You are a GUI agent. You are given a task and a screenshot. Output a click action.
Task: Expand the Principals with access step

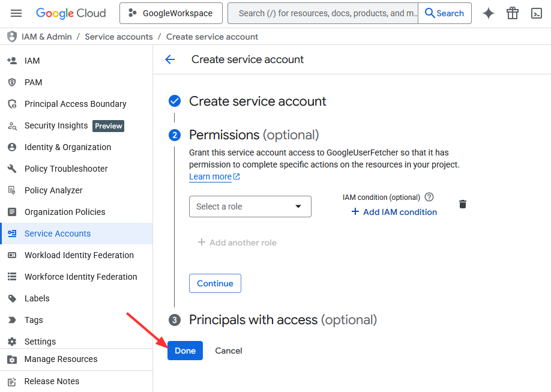tap(283, 320)
